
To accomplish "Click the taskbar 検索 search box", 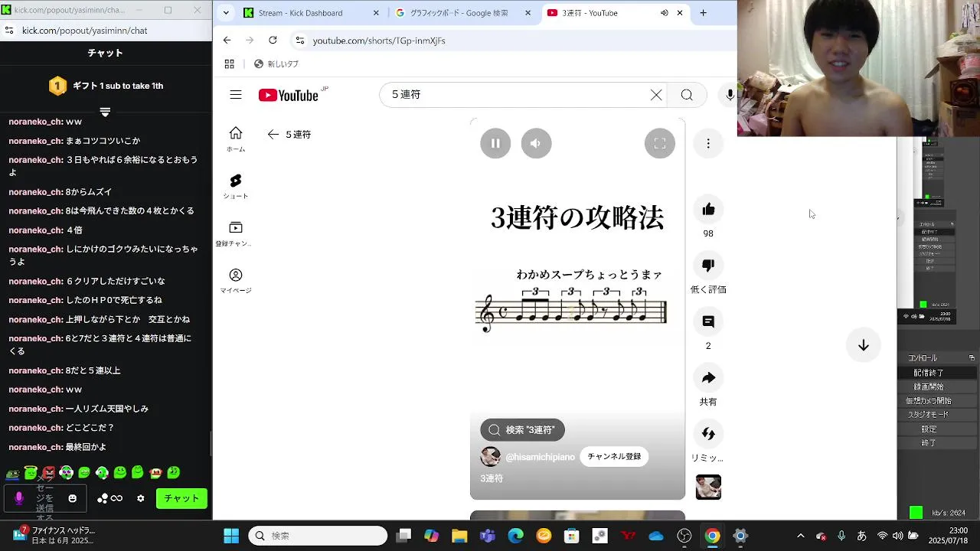I will click(318, 536).
